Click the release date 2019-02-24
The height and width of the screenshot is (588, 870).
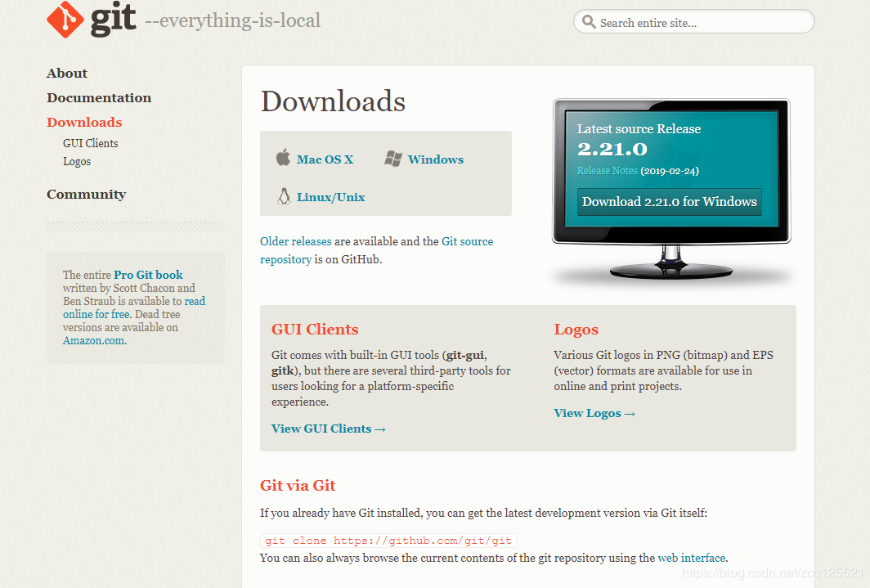point(670,171)
